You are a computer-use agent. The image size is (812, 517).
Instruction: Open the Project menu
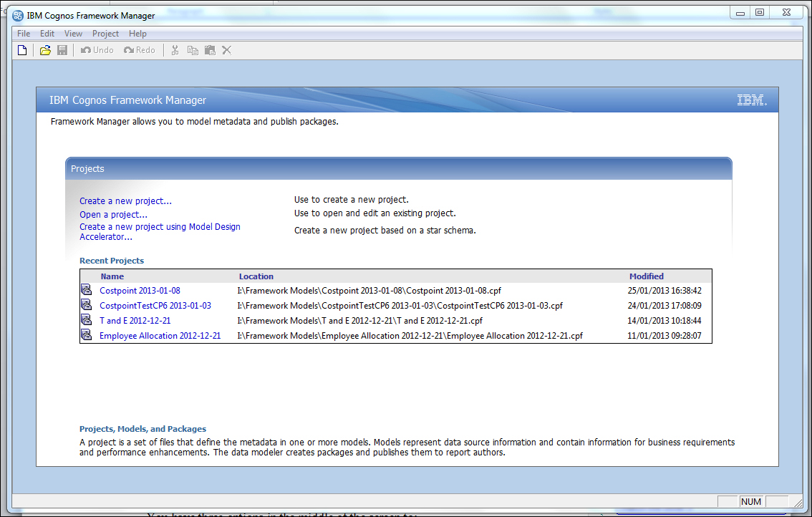tap(106, 34)
